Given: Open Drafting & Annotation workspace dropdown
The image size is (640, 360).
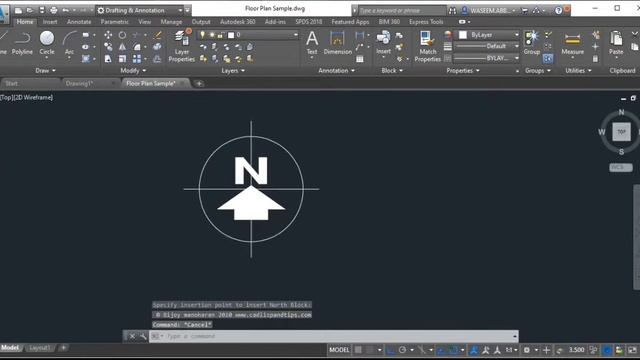Looking at the screenshot, I should pyautogui.click(x=140, y=10).
